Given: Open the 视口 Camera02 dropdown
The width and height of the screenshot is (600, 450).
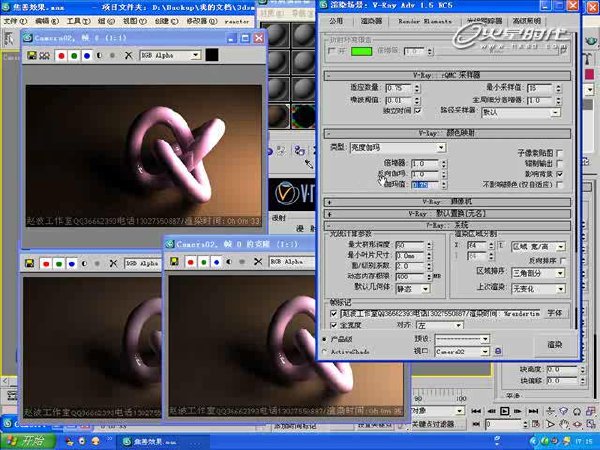Looking at the screenshot, I should (462, 351).
